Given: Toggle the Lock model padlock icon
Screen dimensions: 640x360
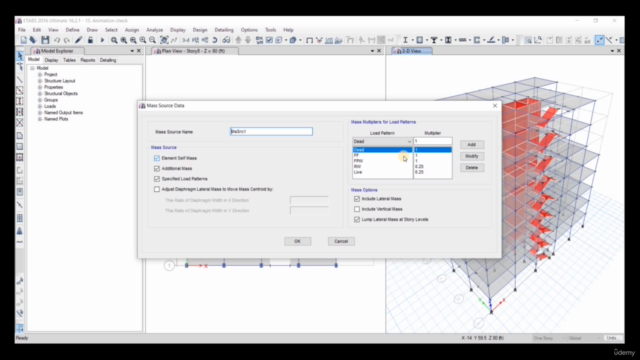Looking at the screenshot, I should [x=90, y=40].
